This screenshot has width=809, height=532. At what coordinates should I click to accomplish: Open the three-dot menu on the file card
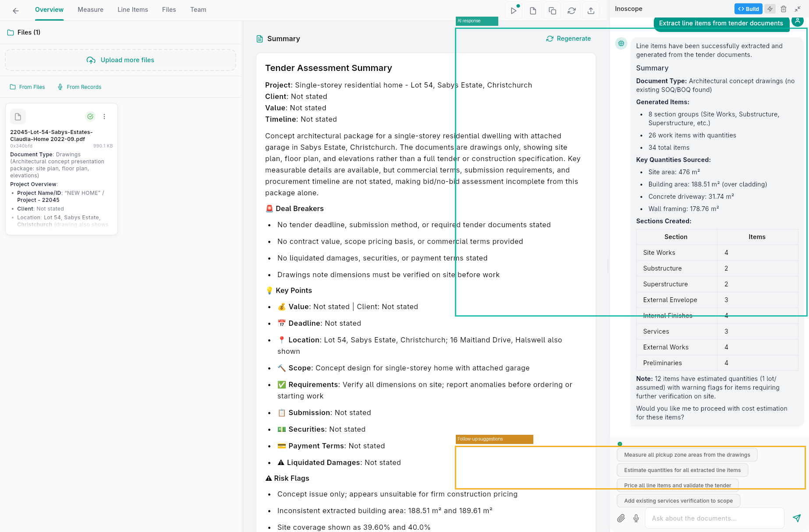pyautogui.click(x=104, y=116)
